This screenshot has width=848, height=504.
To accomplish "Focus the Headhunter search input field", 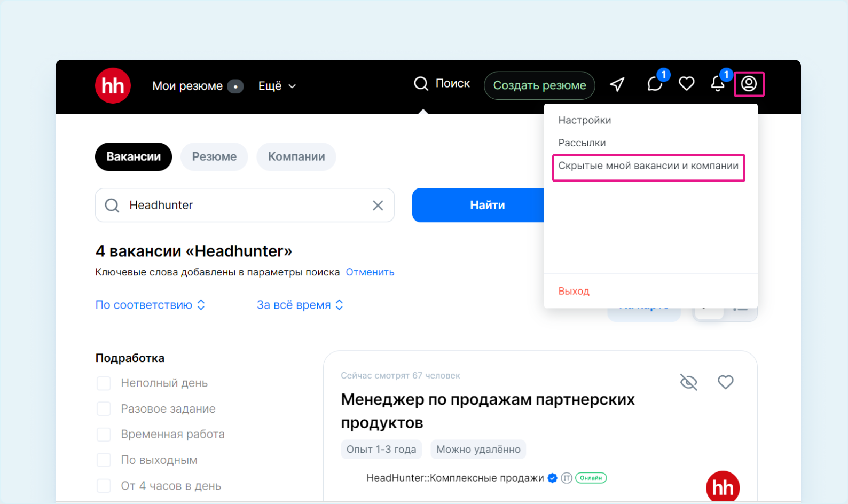I will coord(245,205).
